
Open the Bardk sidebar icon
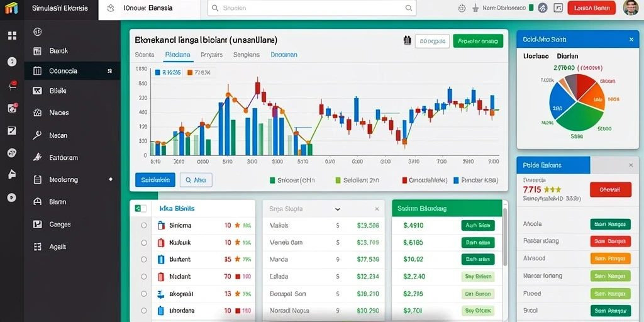click(37, 52)
